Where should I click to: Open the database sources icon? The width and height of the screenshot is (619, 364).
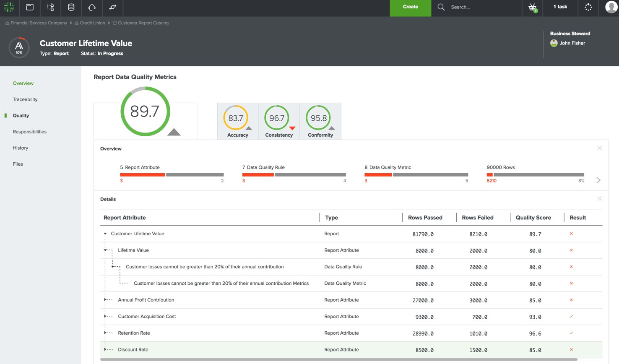[x=71, y=7]
